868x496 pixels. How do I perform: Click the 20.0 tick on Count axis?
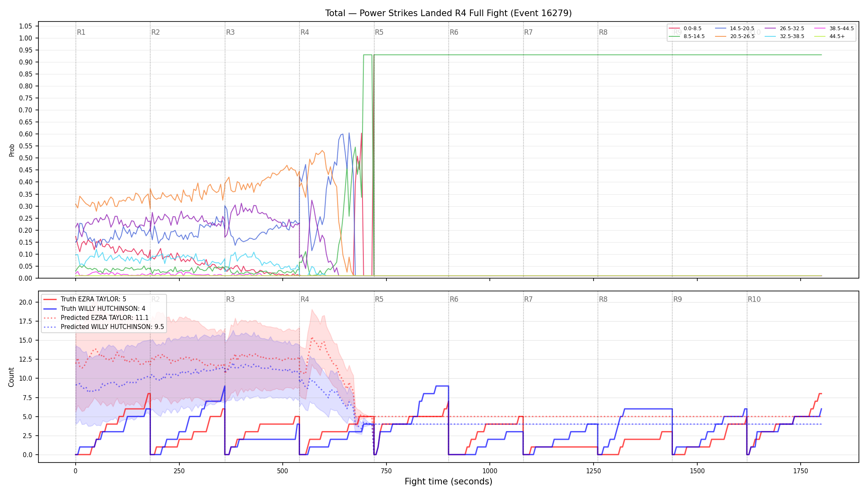coord(26,302)
